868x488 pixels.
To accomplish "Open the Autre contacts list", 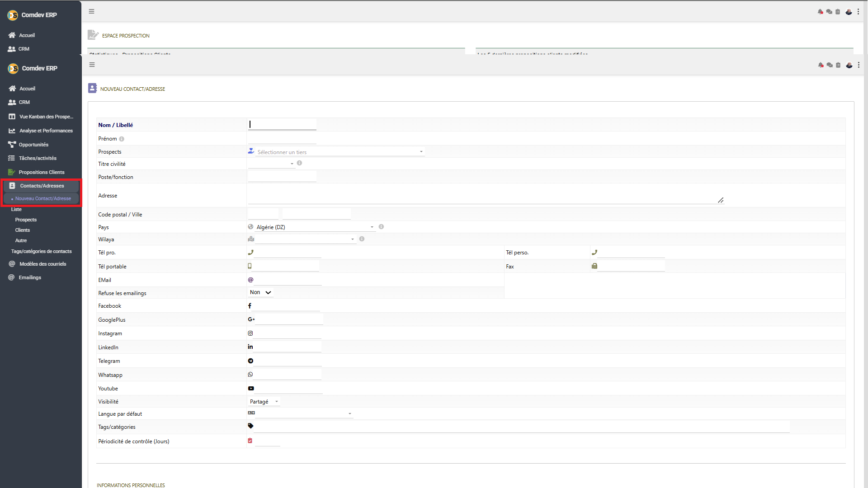I will [x=21, y=240].
